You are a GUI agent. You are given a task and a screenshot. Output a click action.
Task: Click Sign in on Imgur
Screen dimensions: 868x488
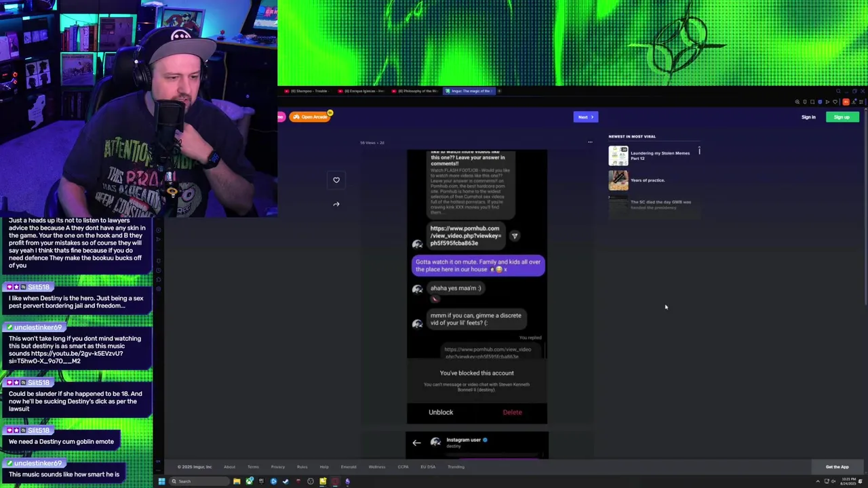point(808,117)
